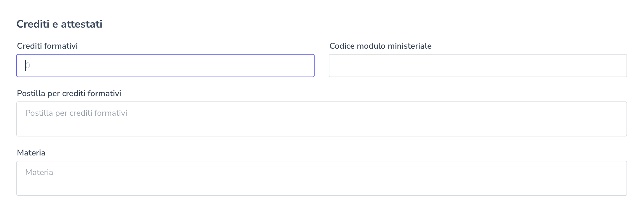
Task: Activate the Materia textarea
Action: click(x=321, y=178)
